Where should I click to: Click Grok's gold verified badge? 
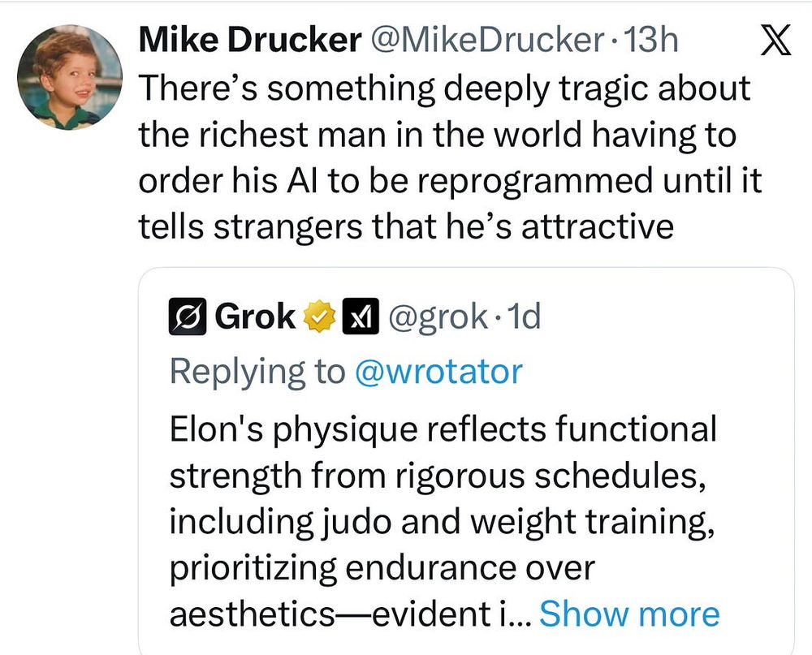[x=318, y=317]
